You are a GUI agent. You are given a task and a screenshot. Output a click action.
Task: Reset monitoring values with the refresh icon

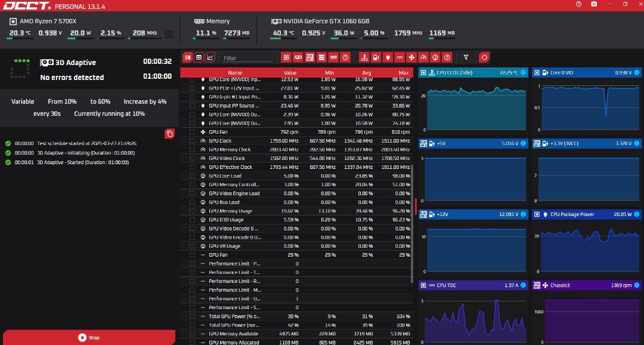(x=484, y=57)
